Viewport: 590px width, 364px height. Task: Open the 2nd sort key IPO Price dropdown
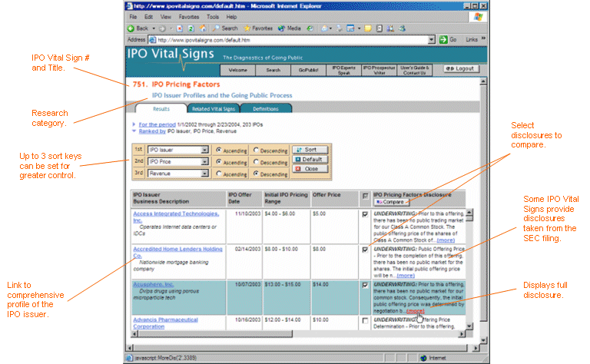pyautogui.click(x=204, y=162)
